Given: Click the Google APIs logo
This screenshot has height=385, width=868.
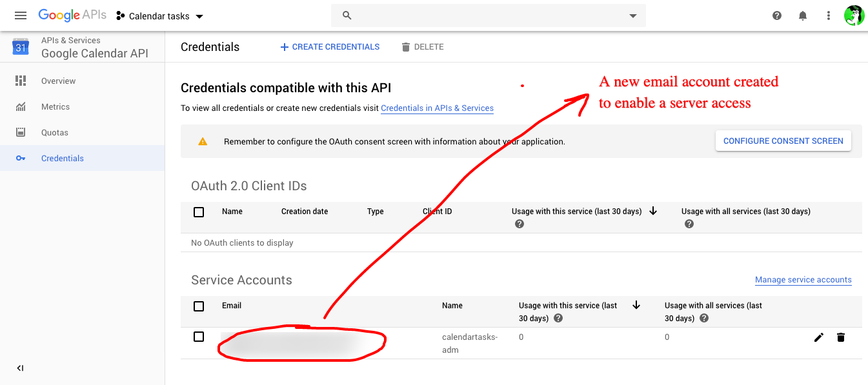Looking at the screenshot, I should [x=72, y=15].
